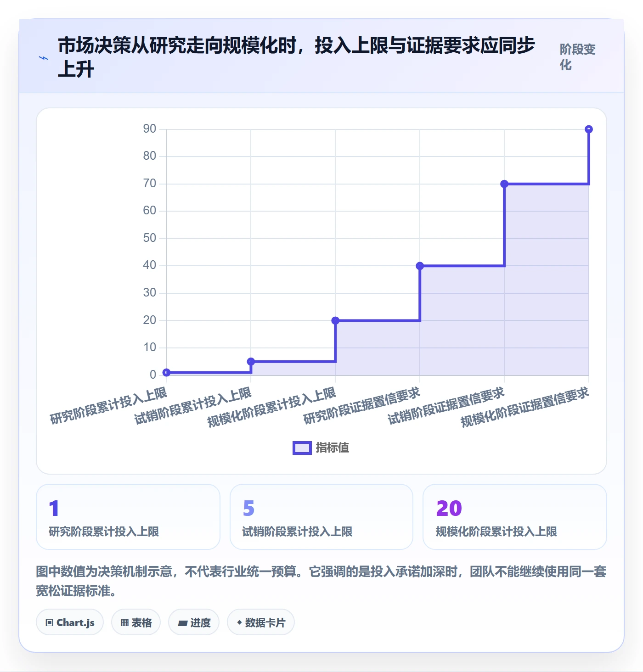Click the x-axis label 试销阶段累计投入上限
Image resolution: width=643 pixels, height=672 pixels.
point(193,405)
